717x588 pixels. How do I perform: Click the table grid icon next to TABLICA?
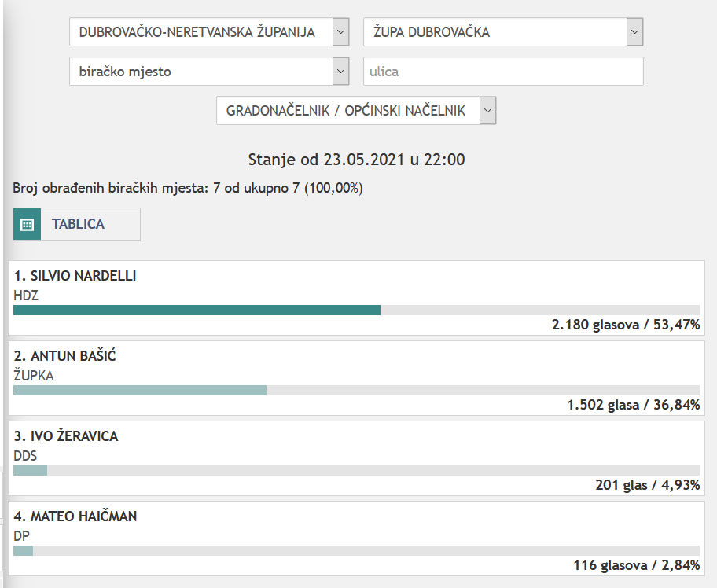(27, 224)
